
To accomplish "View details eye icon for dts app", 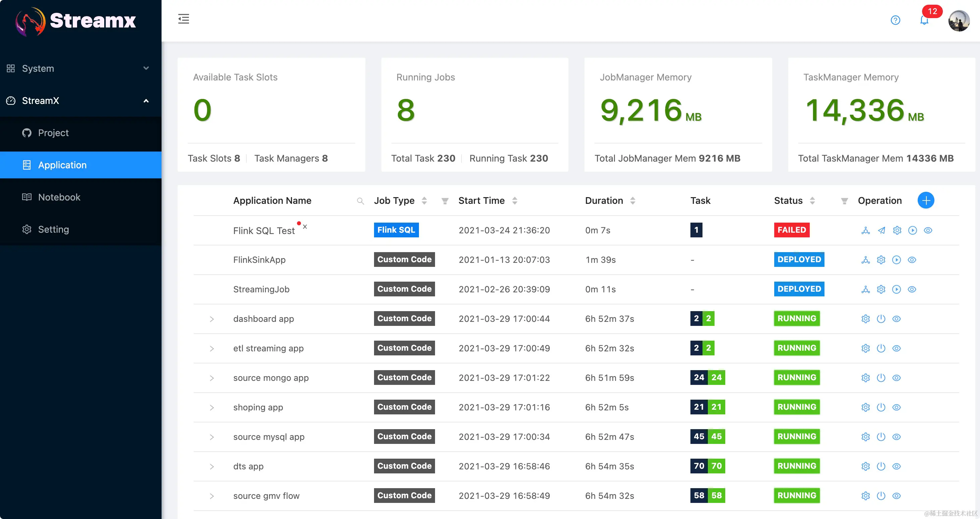I will pos(896,466).
